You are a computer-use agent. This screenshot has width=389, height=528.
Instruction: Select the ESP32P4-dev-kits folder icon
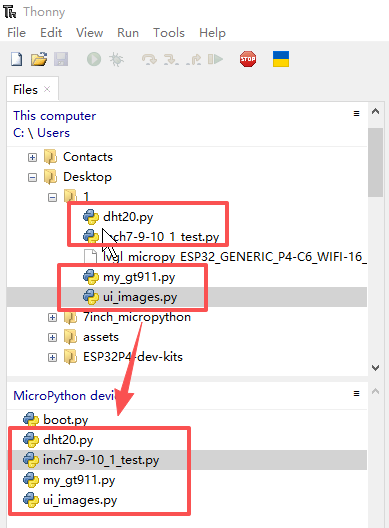pos(70,357)
